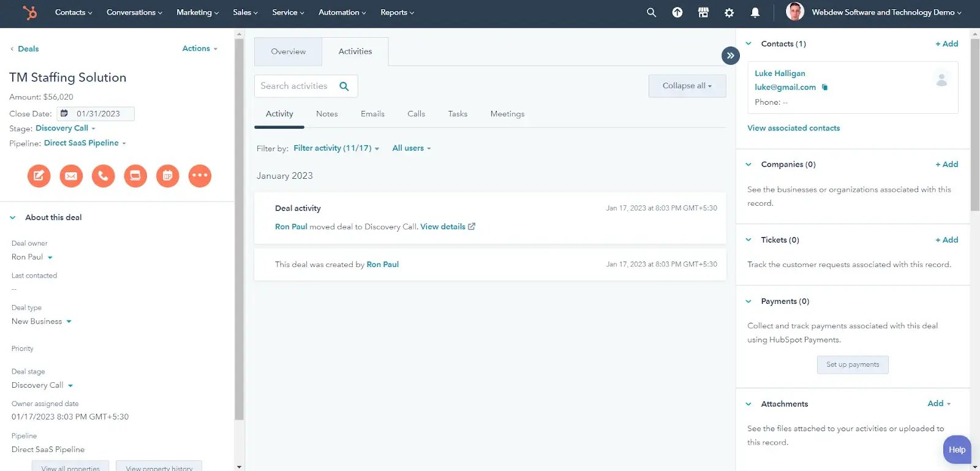Image resolution: width=980 pixels, height=471 pixels.
Task: Open global search from the top bar
Action: [x=651, y=12]
